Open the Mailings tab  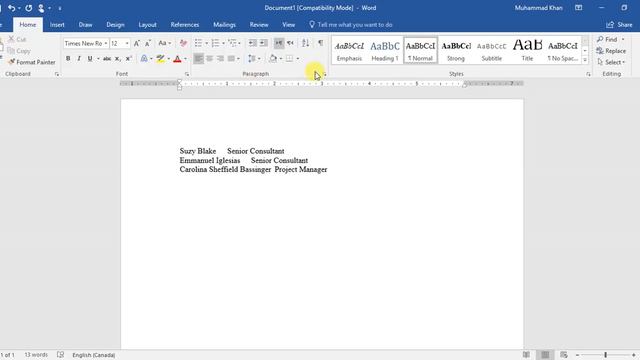224,24
